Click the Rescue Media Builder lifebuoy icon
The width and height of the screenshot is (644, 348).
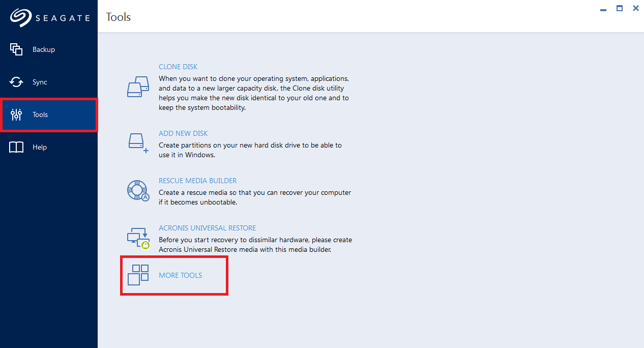(138, 191)
